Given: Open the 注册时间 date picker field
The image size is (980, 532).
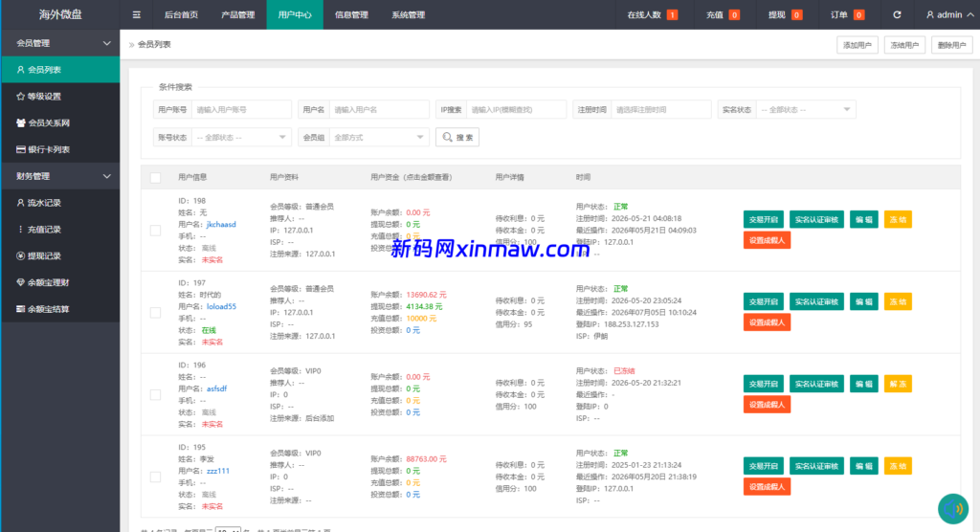Looking at the screenshot, I should (661, 109).
